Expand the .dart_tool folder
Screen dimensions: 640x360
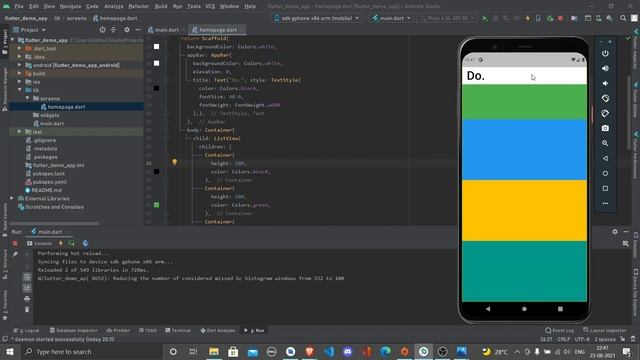pyautogui.click(x=20, y=48)
